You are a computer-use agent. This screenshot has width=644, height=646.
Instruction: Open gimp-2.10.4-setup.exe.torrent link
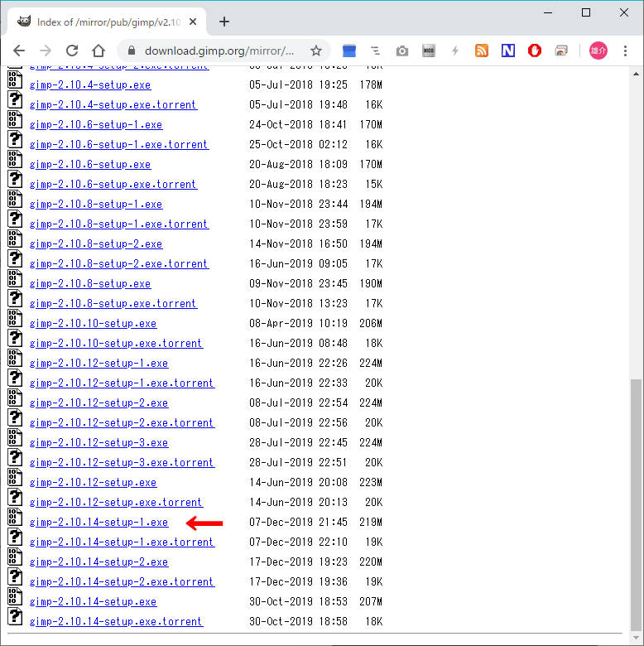[113, 104]
